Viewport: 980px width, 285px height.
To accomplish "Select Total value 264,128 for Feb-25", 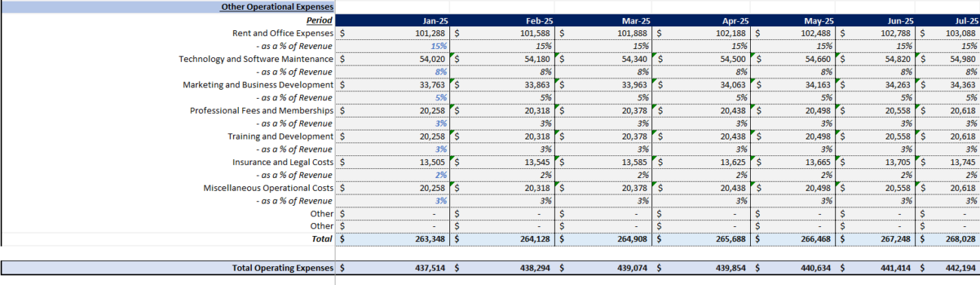I will (x=503, y=238).
